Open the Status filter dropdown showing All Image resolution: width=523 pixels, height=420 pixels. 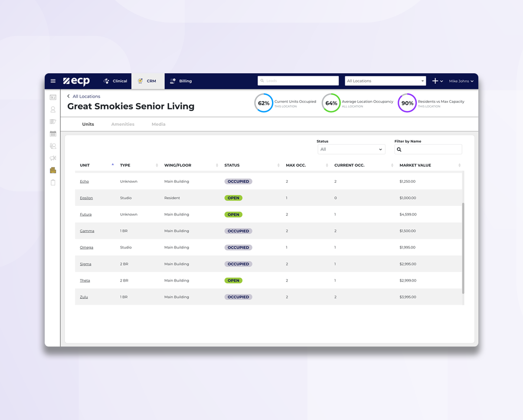click(x=350, y=149)
